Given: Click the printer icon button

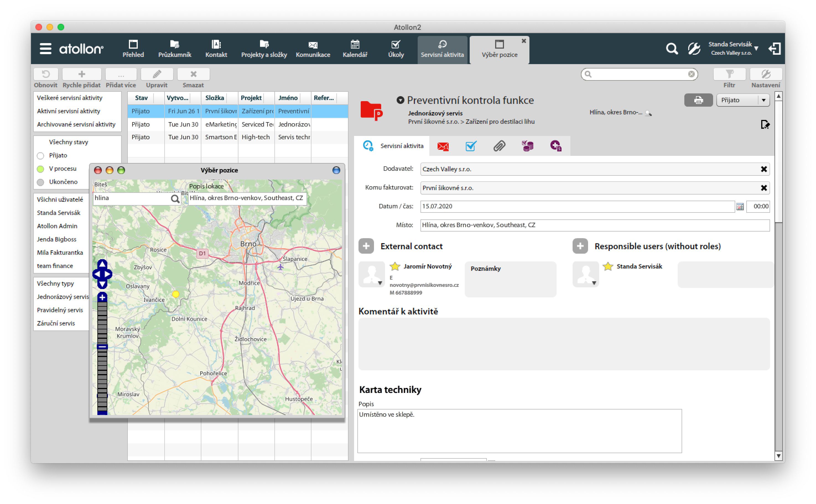Looking at the screenshot, I should (x=698, y=100).
